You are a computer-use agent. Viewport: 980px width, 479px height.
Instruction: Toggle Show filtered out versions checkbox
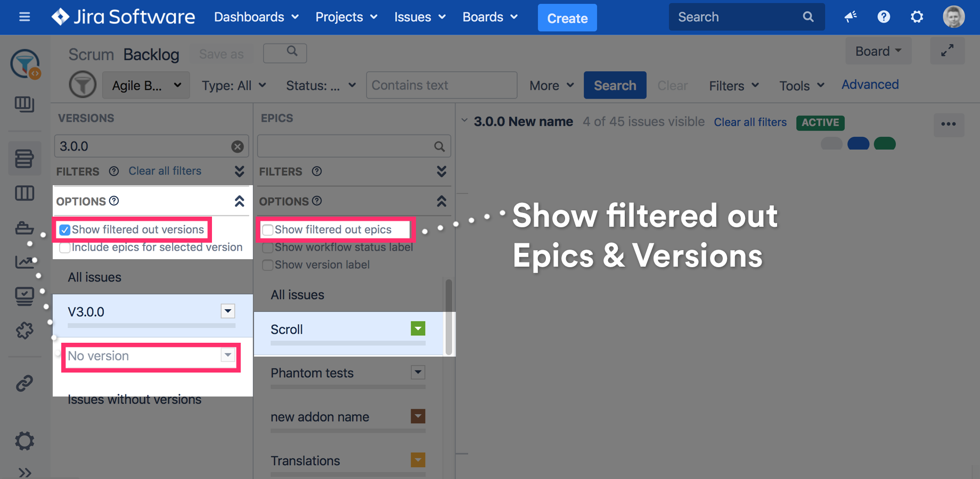pyautogui.click(x=65, y=230)
